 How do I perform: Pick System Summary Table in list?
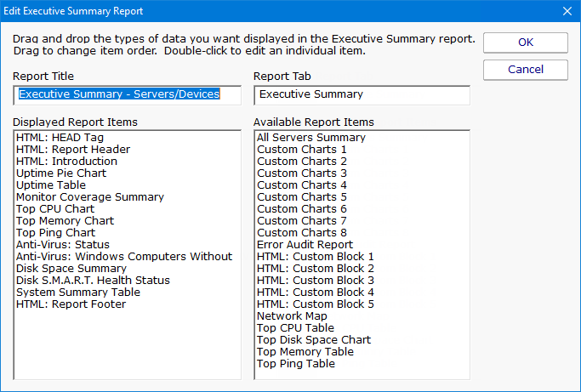pyautogui.click(x=78, y=293)
